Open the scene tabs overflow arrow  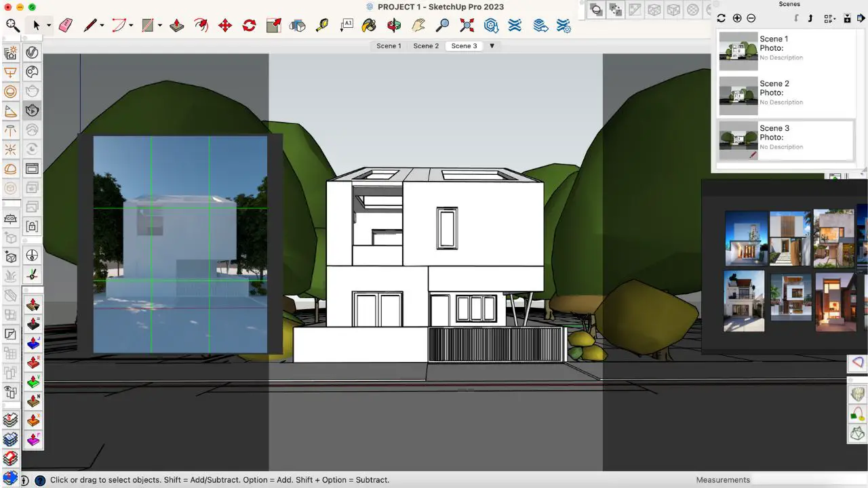pyautogui.click(x=492, y=46)
